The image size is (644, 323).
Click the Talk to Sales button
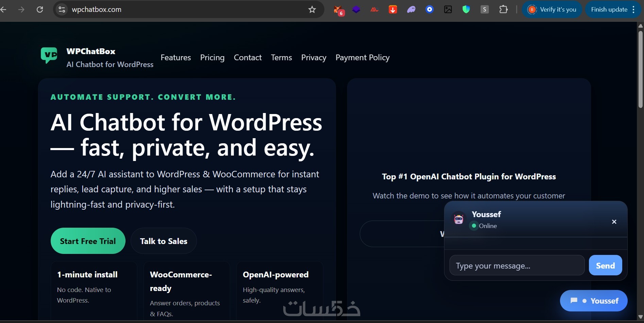pos(164,241)
